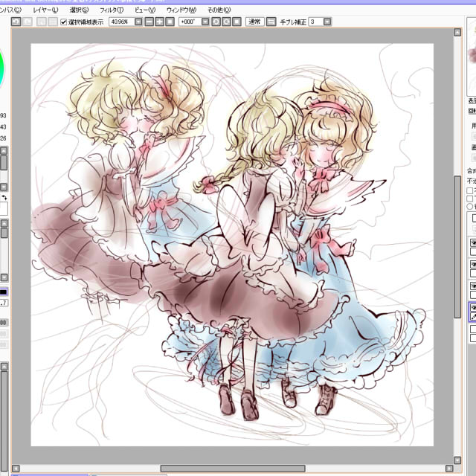Open the レイヤー(L) menu

point(45,10)
